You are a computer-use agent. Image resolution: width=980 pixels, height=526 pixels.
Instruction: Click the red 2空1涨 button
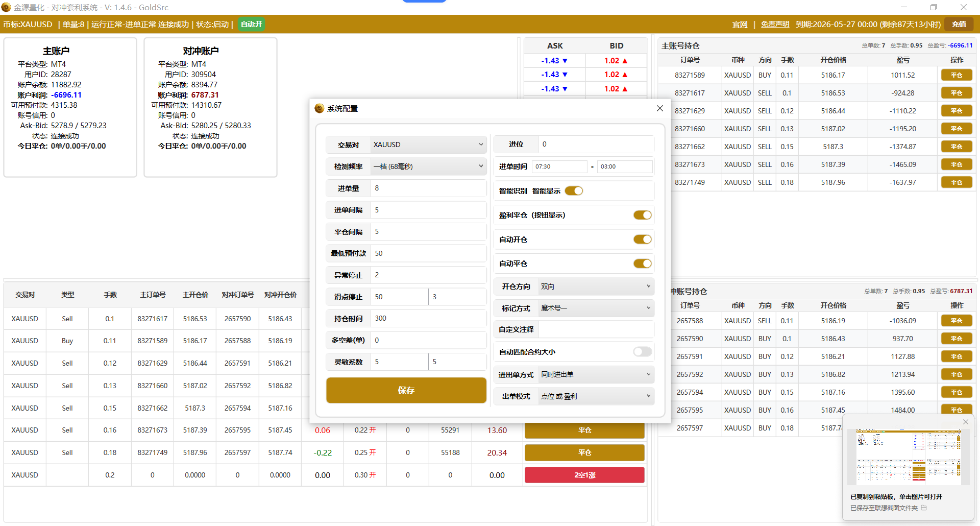click(584, 475)
